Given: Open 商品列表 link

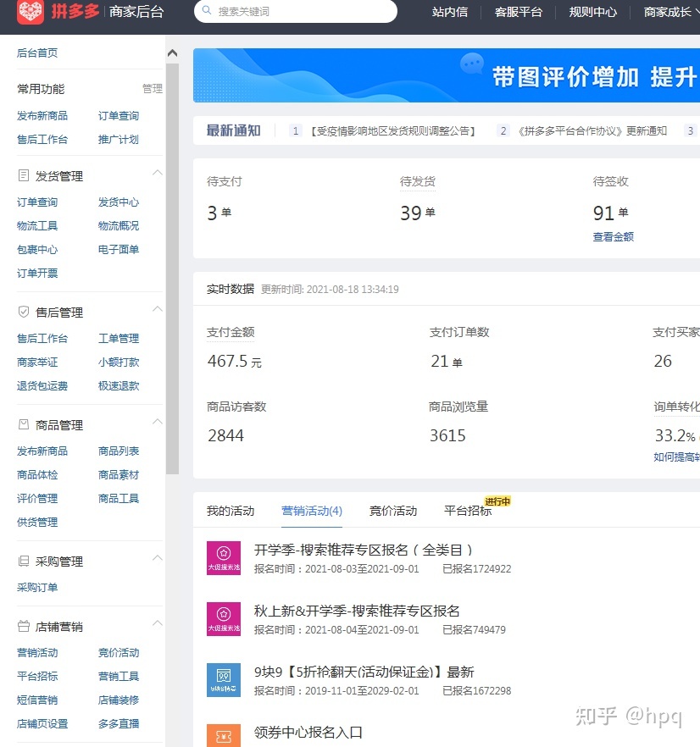Looking at the screenshot, I should pos(119,451).
